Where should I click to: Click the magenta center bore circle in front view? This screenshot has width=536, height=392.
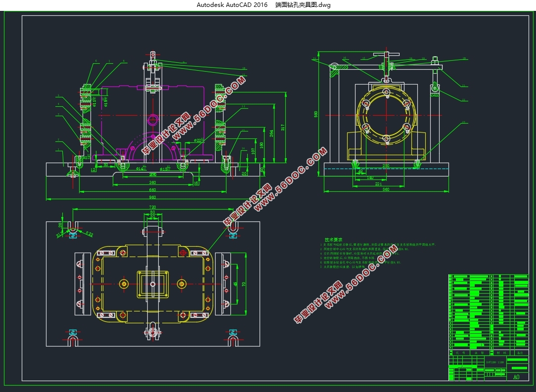(x=152, y=119)
